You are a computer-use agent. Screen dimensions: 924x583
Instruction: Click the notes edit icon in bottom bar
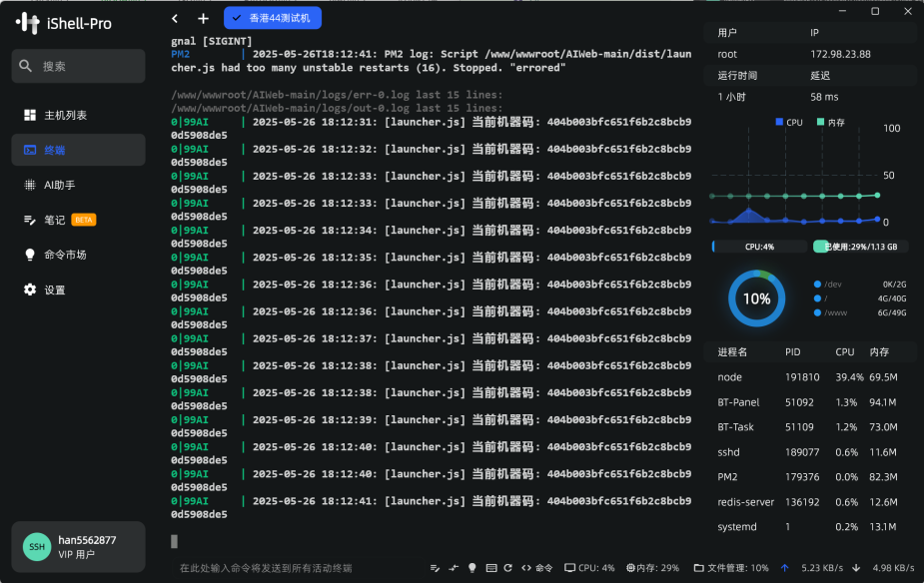pyautogui.click(x=435, y=568)
